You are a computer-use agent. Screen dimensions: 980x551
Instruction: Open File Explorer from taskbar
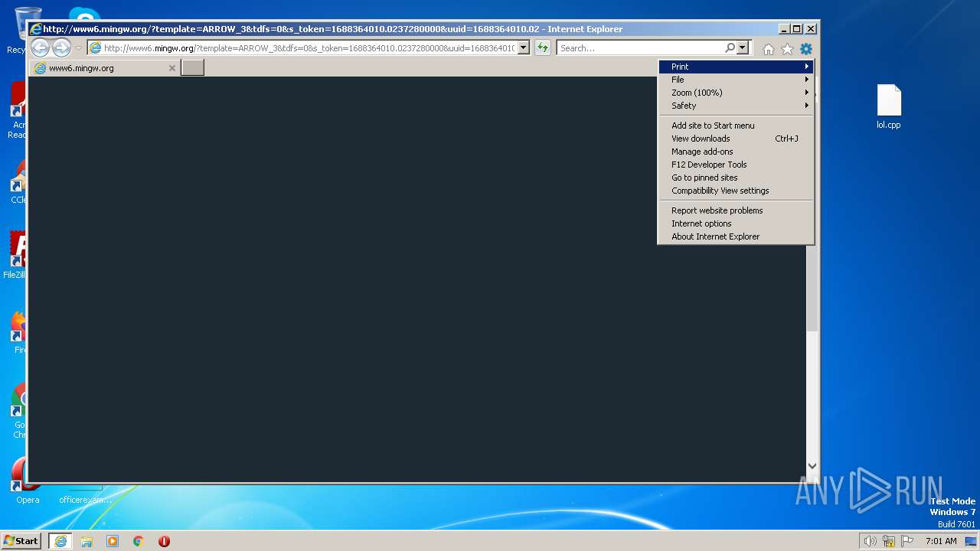point(87,541)
